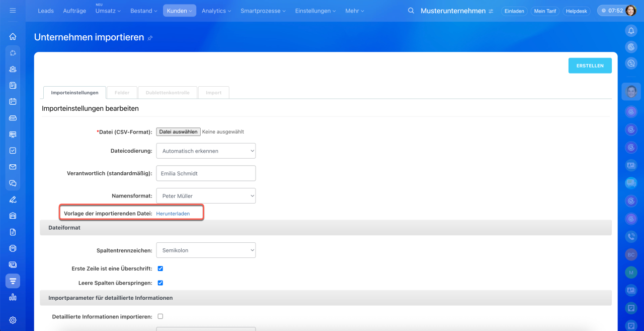Open the Dateicodierung dropdown
The width and height of the screenshot is (644, 331).
205,151
